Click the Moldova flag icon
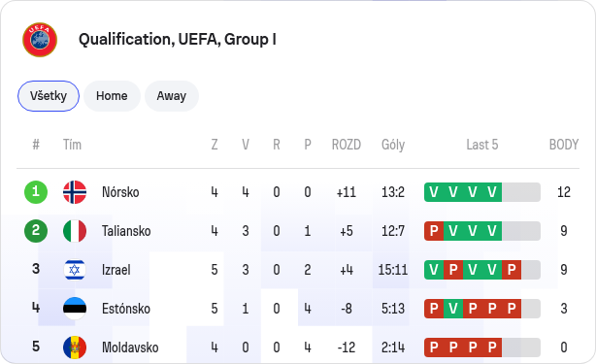The image size is (596, 364). [x=75, y=347]
